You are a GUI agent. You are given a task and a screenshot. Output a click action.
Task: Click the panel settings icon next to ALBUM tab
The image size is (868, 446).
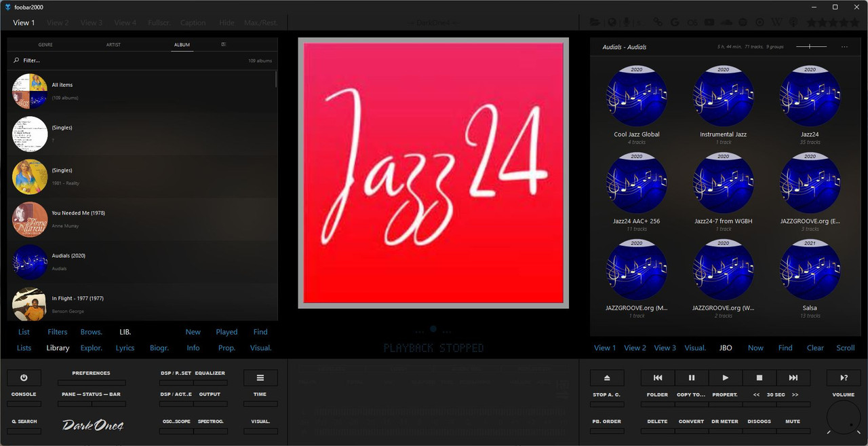click(x=224, y=45)
